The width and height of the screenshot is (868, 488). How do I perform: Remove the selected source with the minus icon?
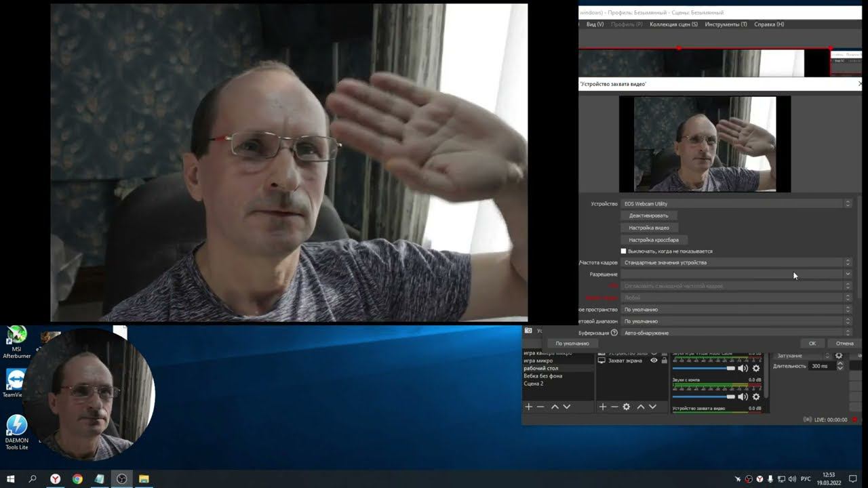pos(614,407)
